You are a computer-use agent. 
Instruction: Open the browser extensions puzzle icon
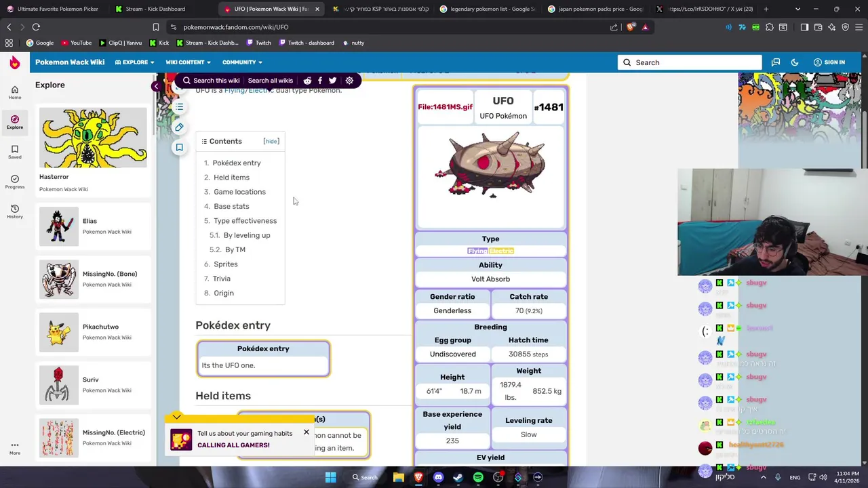[x=769, y=27]
